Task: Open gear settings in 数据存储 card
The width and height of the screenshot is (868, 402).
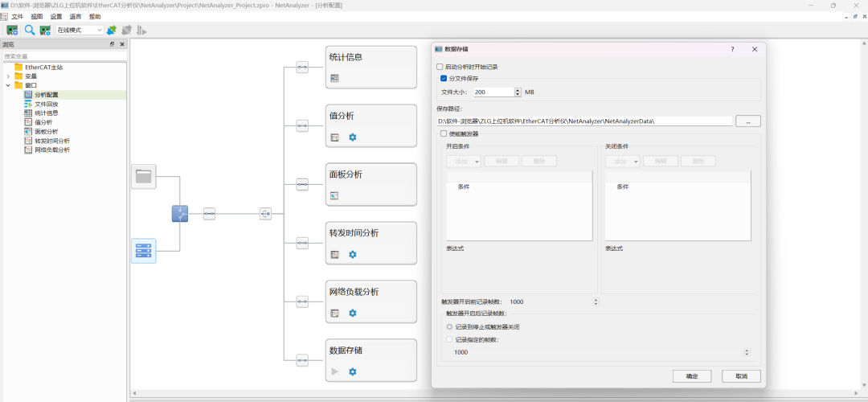Action: [353, 371]
